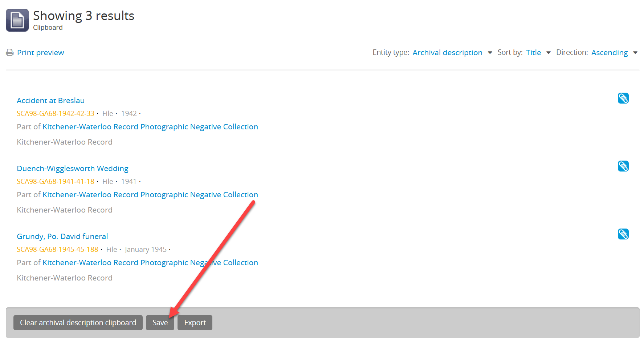
Task: Open the Entity type Archival description dropdown
Action: point(447,53)
